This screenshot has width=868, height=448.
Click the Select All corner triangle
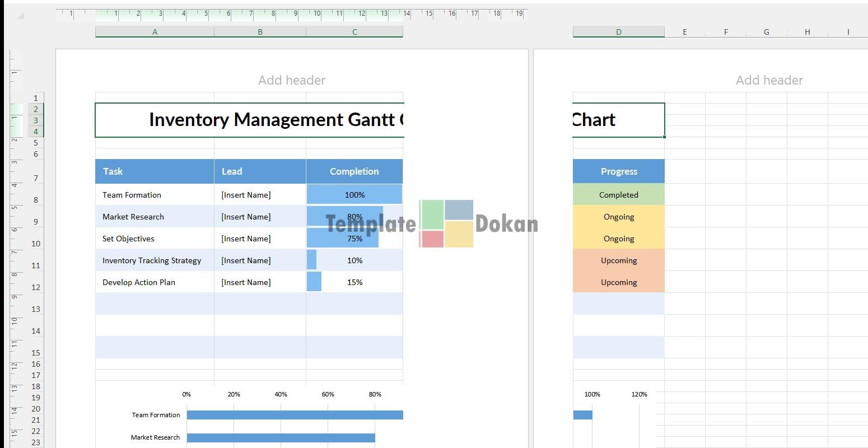(x=21, y=15)
